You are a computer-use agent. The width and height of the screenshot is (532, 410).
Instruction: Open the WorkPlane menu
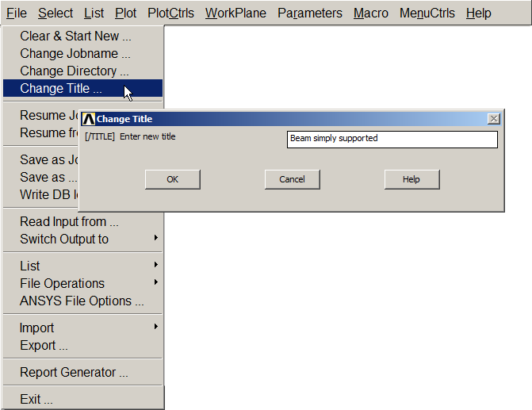coord(235,13)
